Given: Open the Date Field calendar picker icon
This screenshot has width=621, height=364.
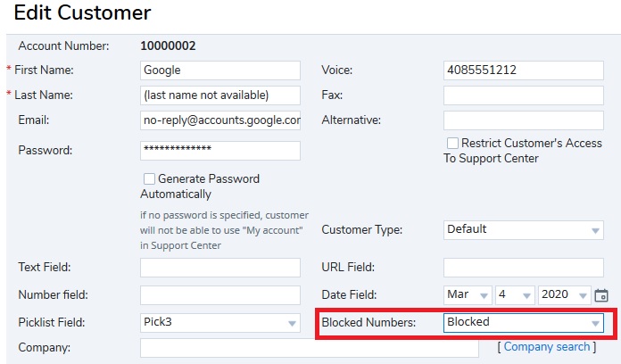Looking at the screenshot, I should coord(601,295).
